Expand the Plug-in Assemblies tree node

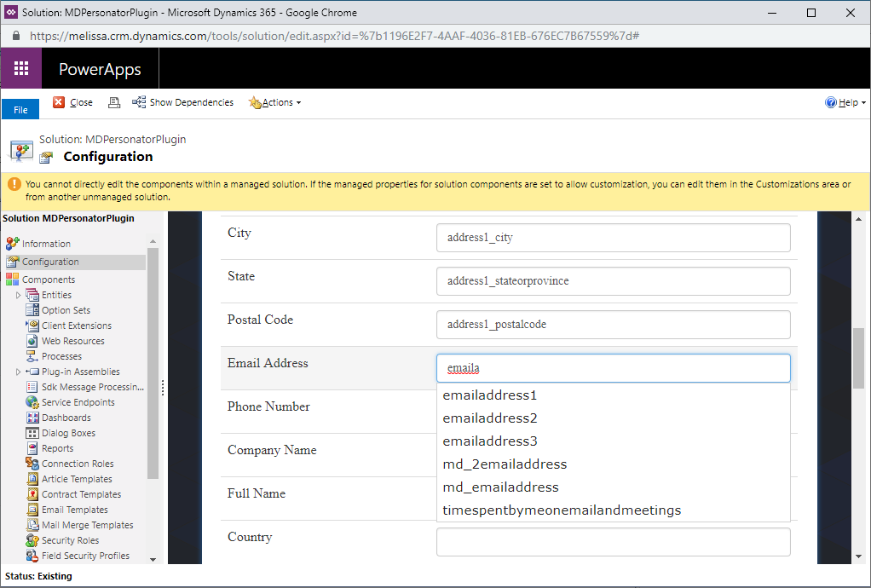click(x=18, y=372)
